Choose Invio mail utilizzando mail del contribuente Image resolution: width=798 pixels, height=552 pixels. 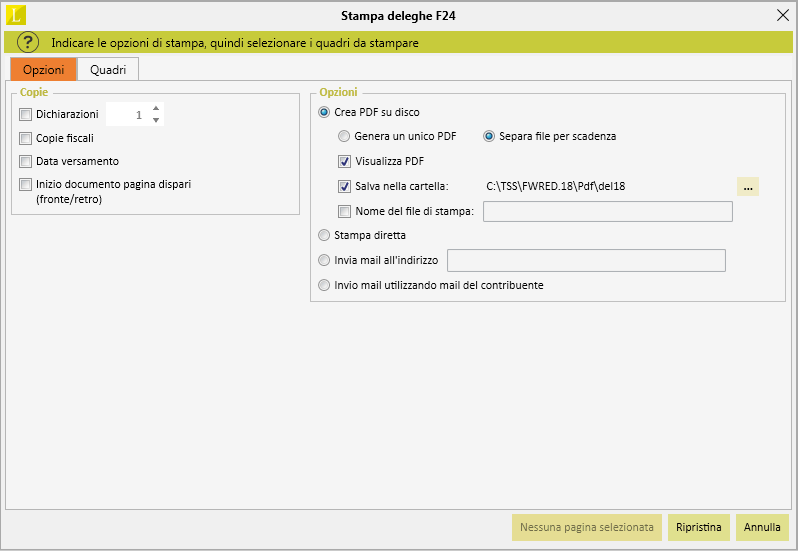coord(324,285)
